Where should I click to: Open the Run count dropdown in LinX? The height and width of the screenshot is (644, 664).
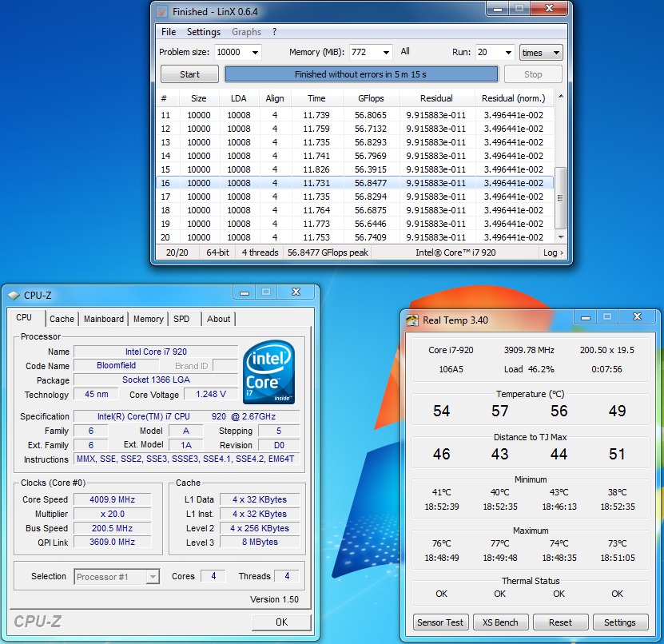tap(508, 53)
